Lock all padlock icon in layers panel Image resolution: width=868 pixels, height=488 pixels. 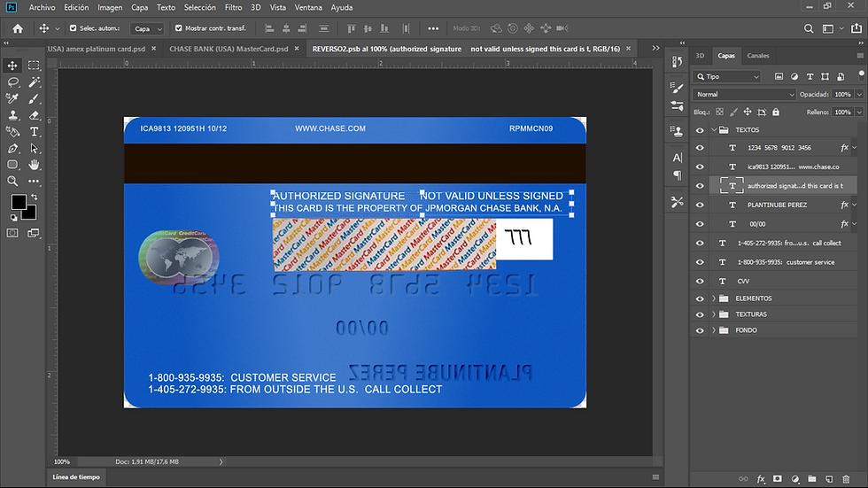click(776, 112)
